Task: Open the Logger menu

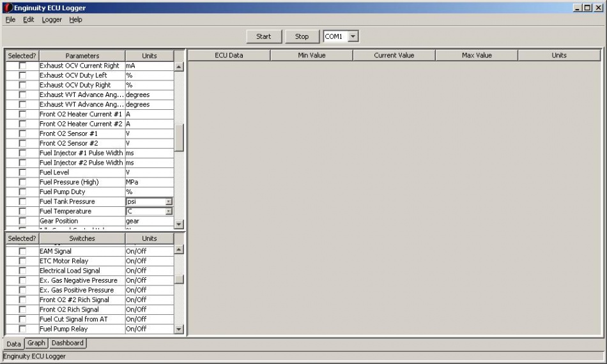Action: coord(52,20)
